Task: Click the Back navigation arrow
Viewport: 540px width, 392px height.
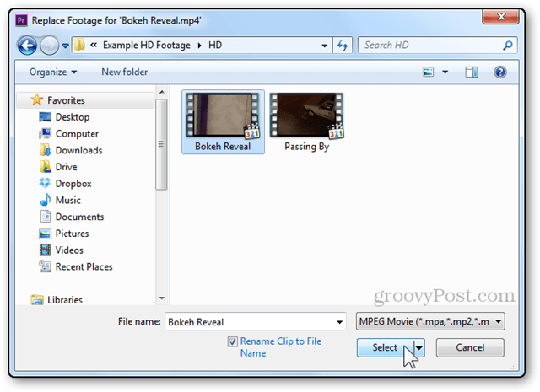Action: click(27, 46)
